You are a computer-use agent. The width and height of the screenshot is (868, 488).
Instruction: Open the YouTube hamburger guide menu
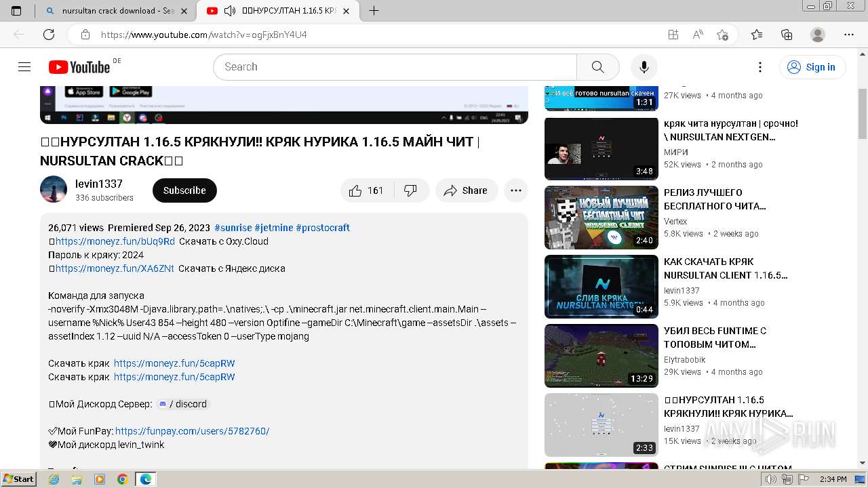[24, 66]
